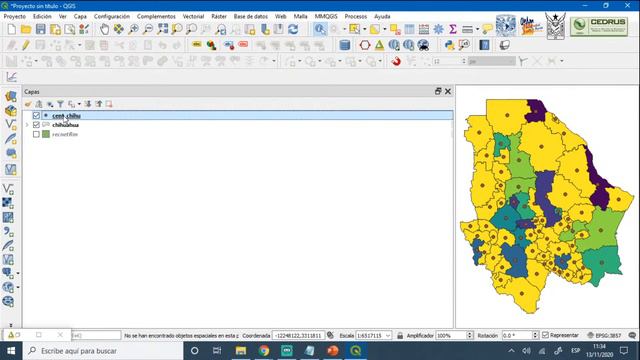Image resolution: width=640 pixels, height=360 pixels.
Task: Open layer styling brush icon in Capas
Action: click(28, 104)
